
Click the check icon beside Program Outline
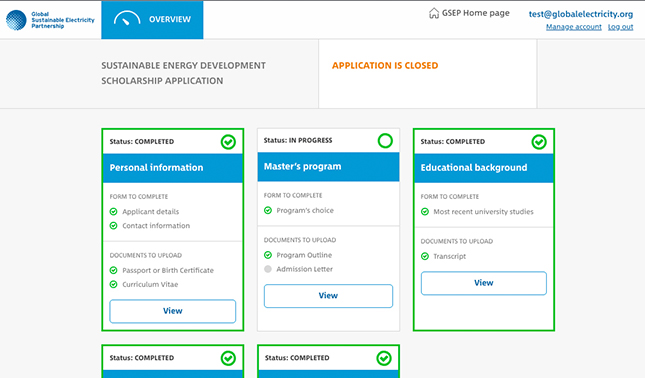click(x=268, y=255)
